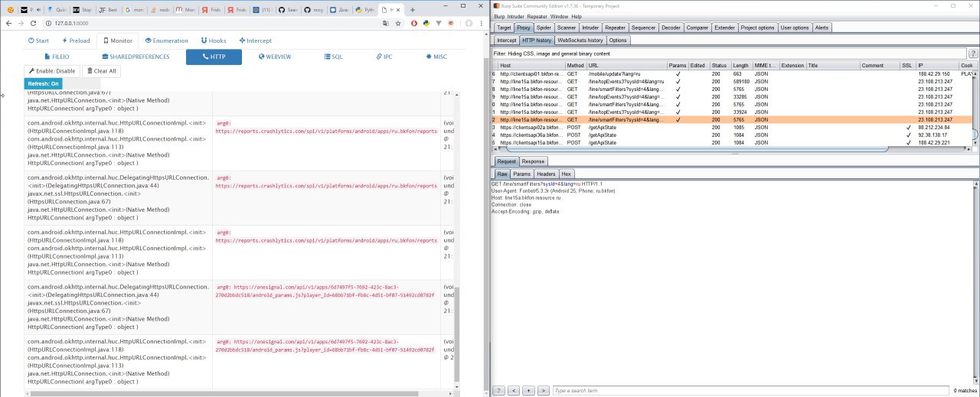Switch to the Sequencer tab
This screenshot has width=980, height=397.
642,28
